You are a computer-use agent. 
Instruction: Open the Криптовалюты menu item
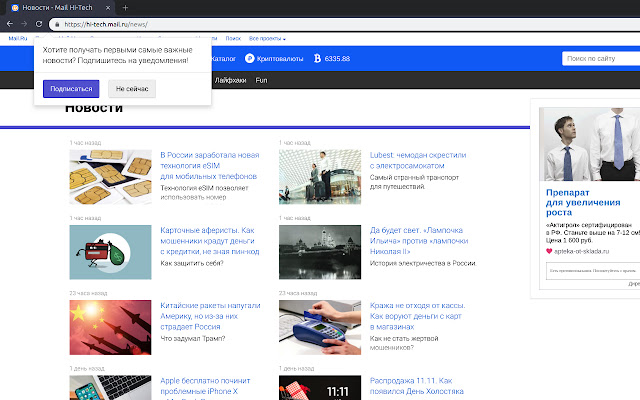pos(280,59)
